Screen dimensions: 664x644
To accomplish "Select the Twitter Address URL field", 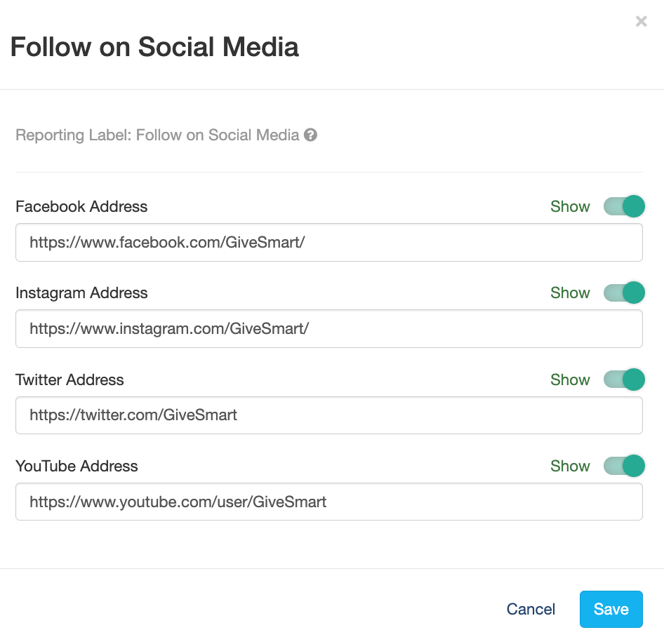I will pos(328,415).
